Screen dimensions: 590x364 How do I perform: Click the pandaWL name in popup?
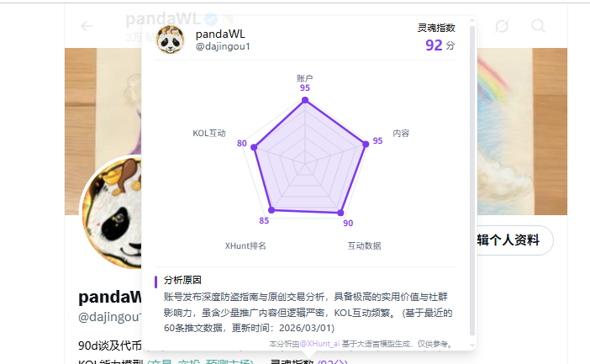click(x=220, y=34)
